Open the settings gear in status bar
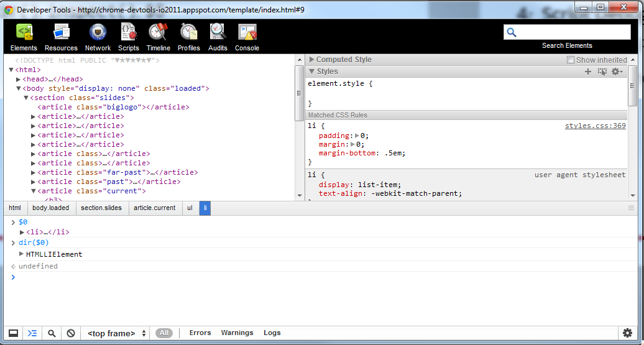This screenshot has width=644, height=345. (627, 333)
